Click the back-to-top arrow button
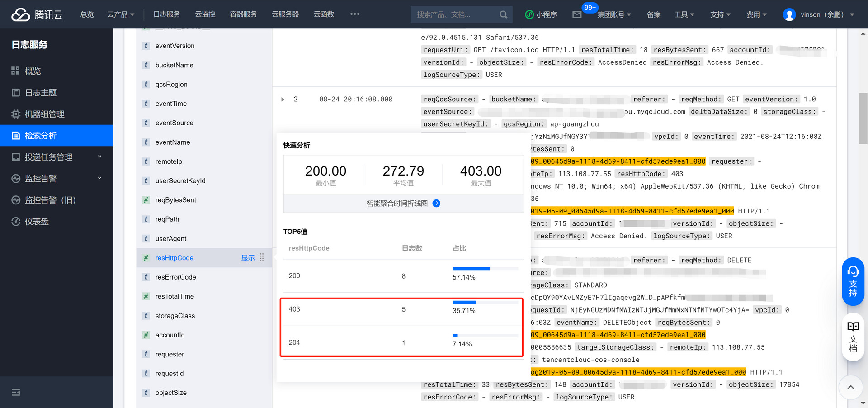 click(851, 387)
